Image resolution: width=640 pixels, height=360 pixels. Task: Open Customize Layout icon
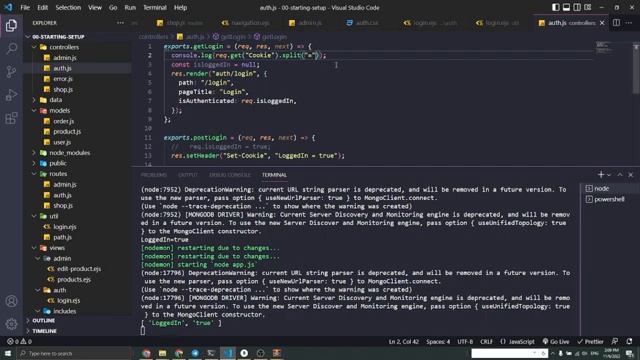(588, 7)
